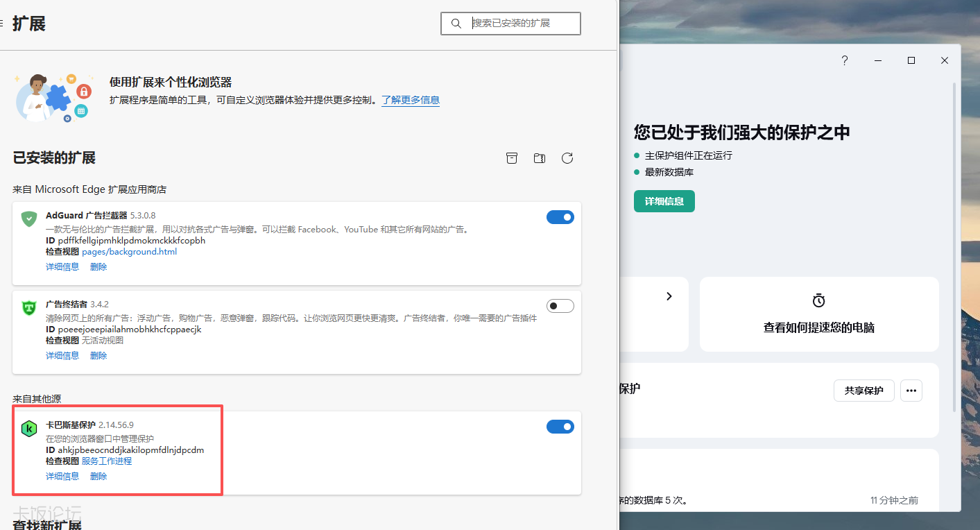Click the green 详细信息 button in Kaspersky
The height and width of the screenshot is (530, 980).
664,200
